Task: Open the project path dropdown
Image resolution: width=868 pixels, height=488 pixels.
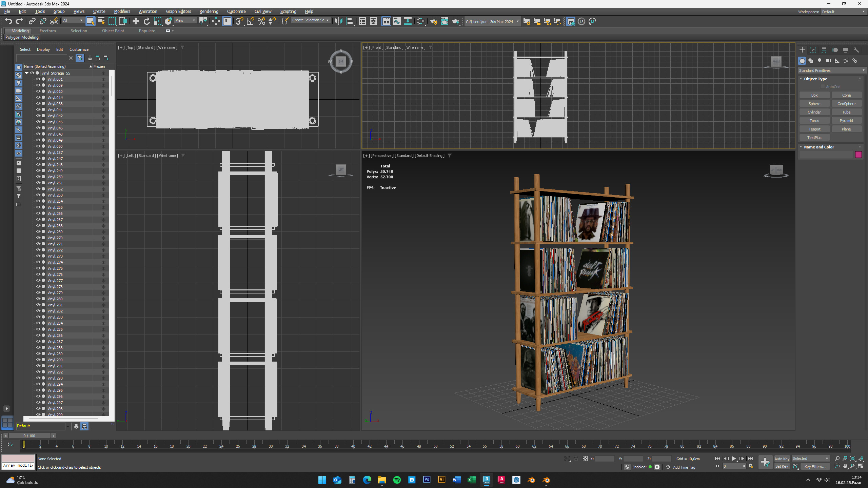Action: click(492, 22)
